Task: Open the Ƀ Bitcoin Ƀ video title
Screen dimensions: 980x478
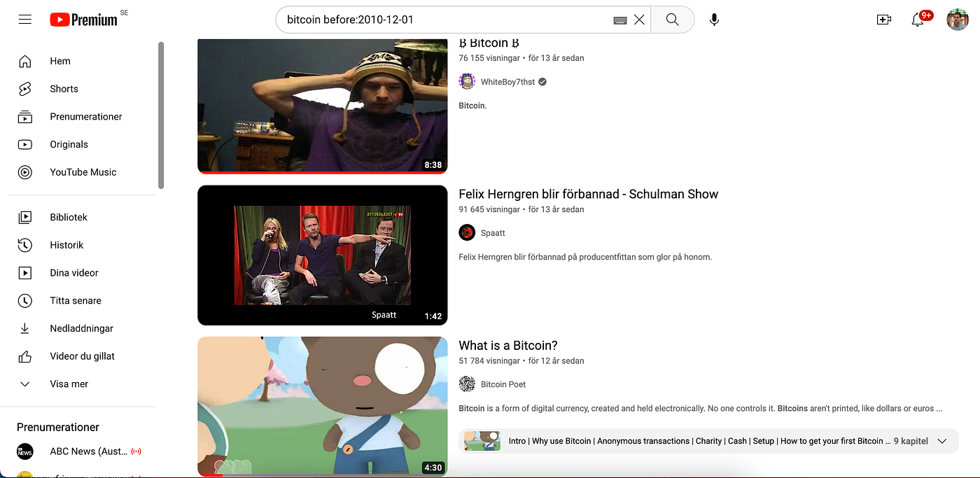Action: coord(489,43)
